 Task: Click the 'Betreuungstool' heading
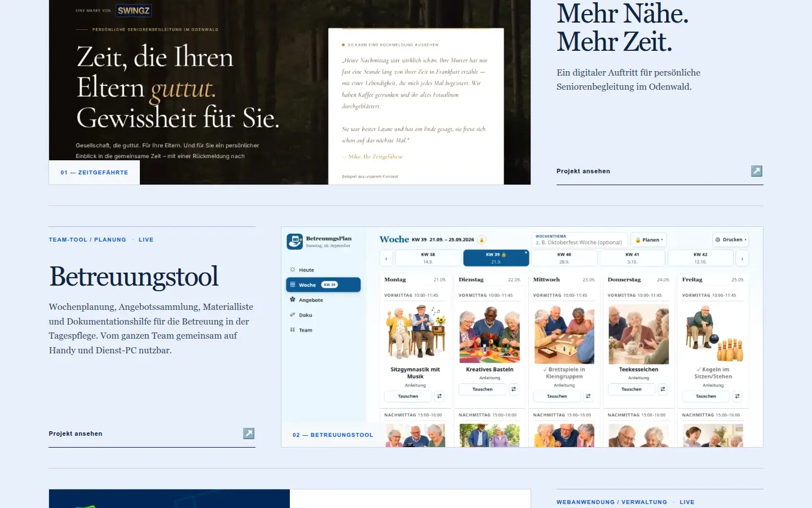[134, 277]
